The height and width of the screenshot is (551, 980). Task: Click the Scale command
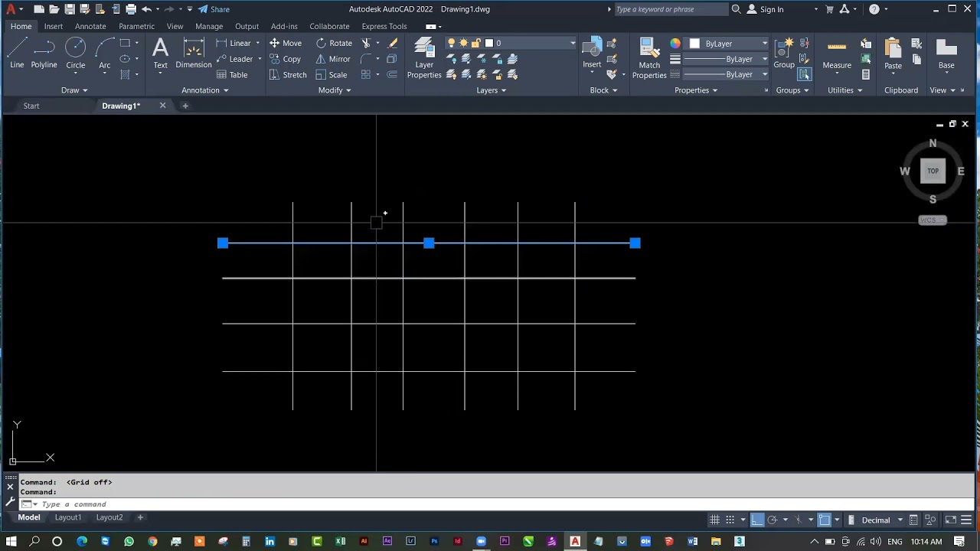pos(331,75)
